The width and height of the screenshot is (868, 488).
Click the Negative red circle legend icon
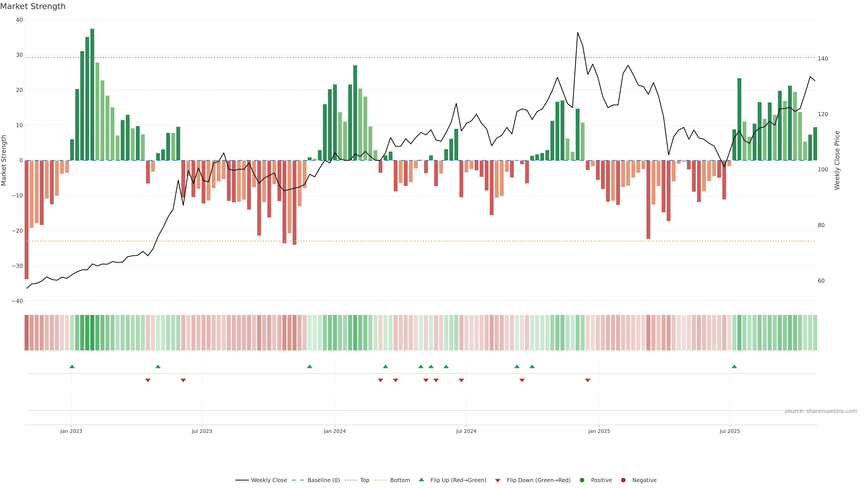pyautogui.click(x=623, y=480)
